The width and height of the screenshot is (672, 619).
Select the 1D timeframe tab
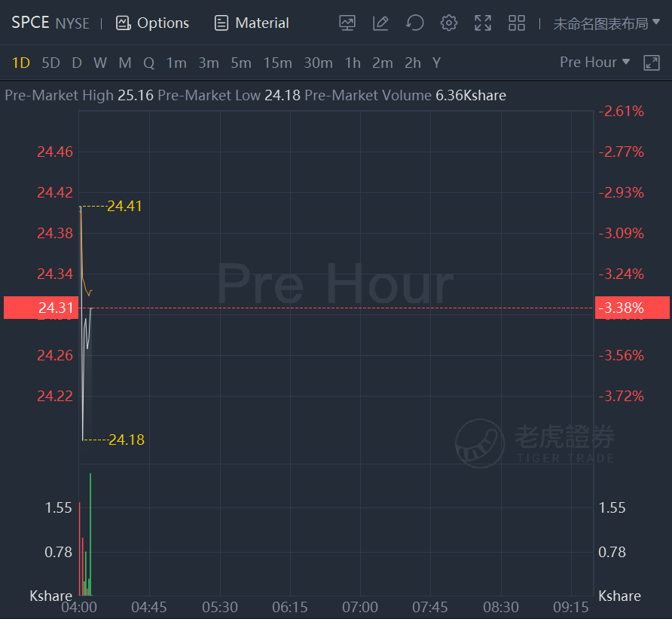20,63
